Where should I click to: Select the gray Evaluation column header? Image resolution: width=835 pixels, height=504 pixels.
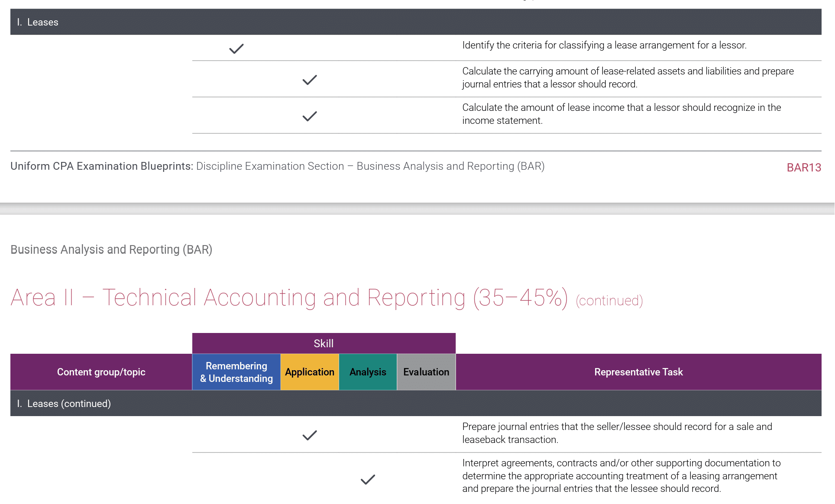tap(426, 372)
